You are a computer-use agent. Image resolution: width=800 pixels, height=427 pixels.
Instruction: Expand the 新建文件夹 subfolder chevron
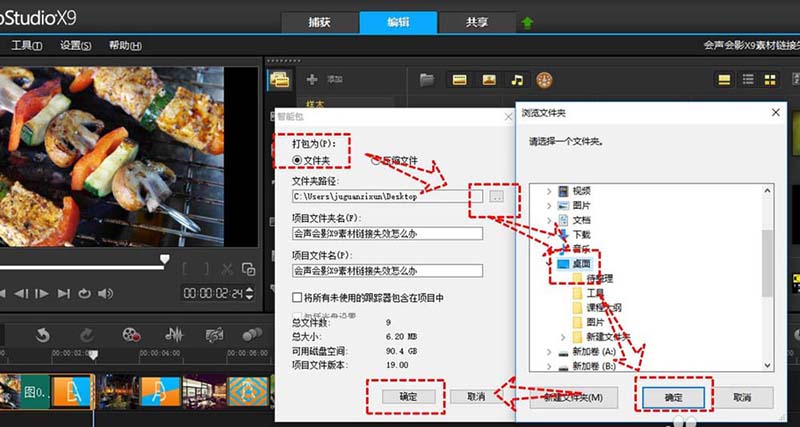pyautogui.click(x=563, y=337)
